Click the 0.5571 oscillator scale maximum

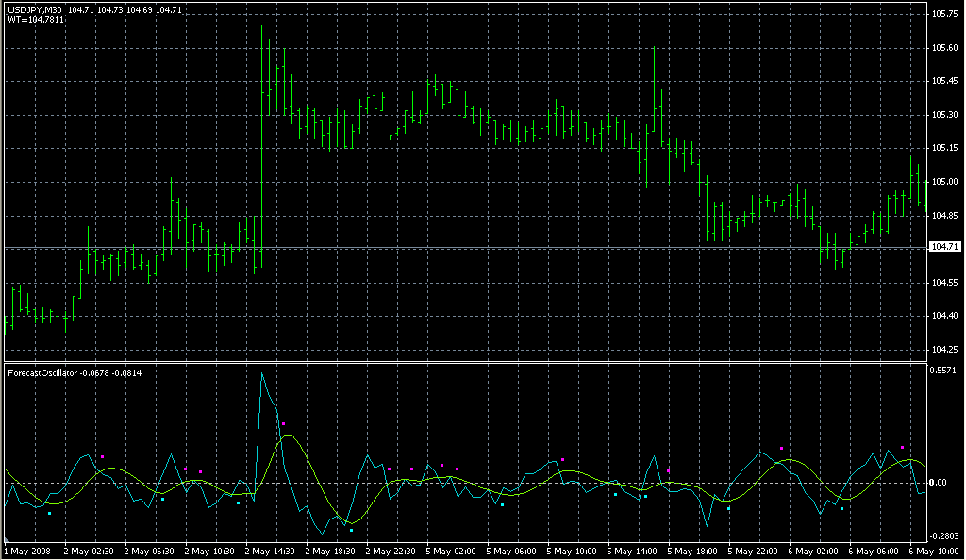pos(944,371)
